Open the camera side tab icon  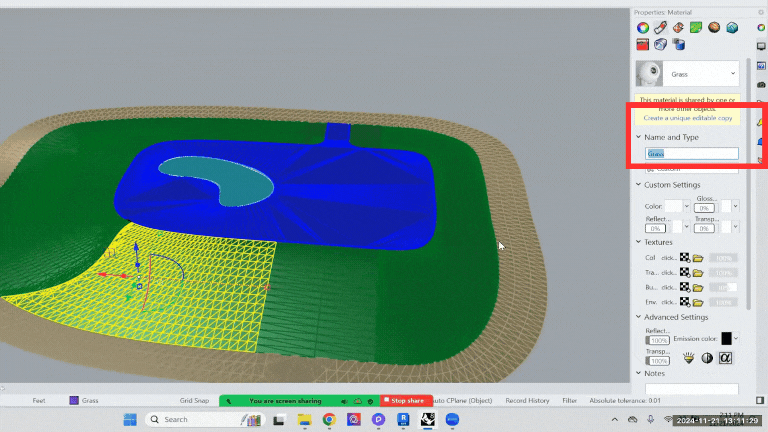click(761, 85)
